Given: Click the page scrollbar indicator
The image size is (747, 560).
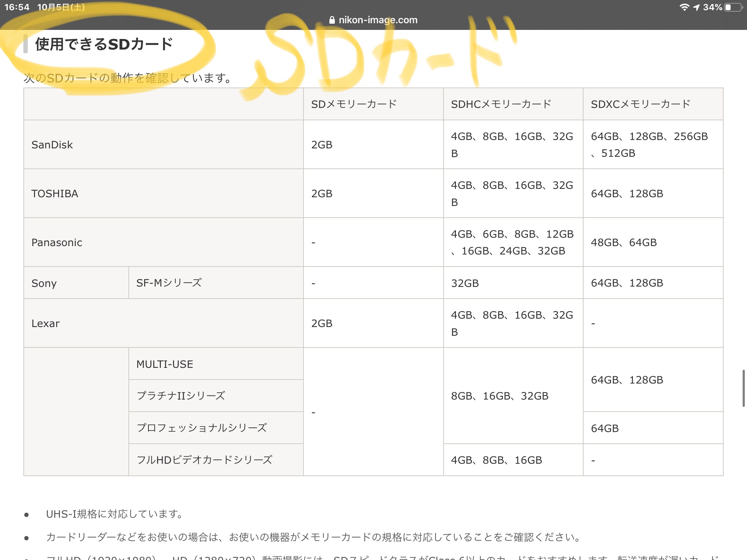Looking at the screenshot, I should click(743, 388).
